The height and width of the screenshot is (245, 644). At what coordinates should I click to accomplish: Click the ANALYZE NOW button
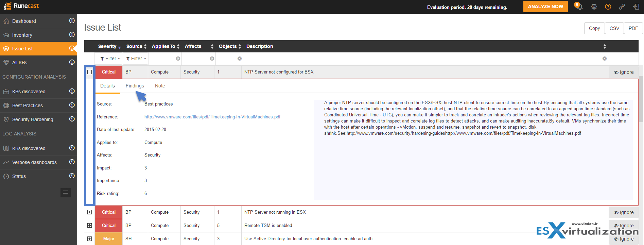(545, 6)
